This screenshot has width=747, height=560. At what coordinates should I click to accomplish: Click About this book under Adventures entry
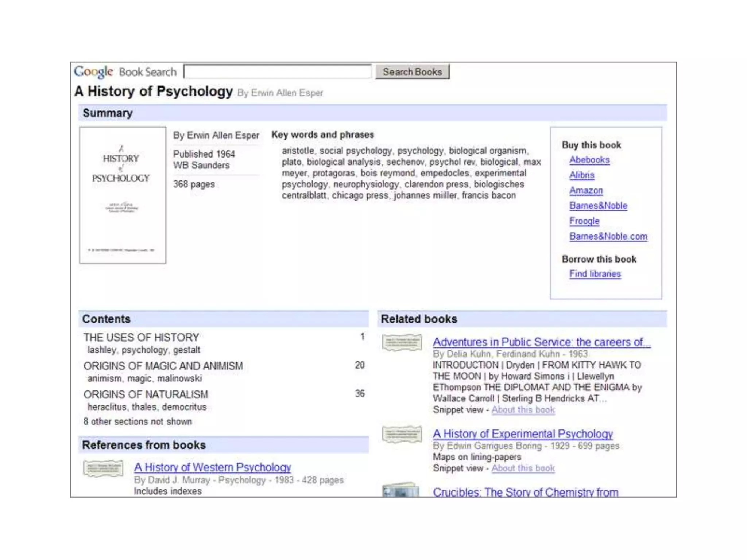tap(523, 409)
